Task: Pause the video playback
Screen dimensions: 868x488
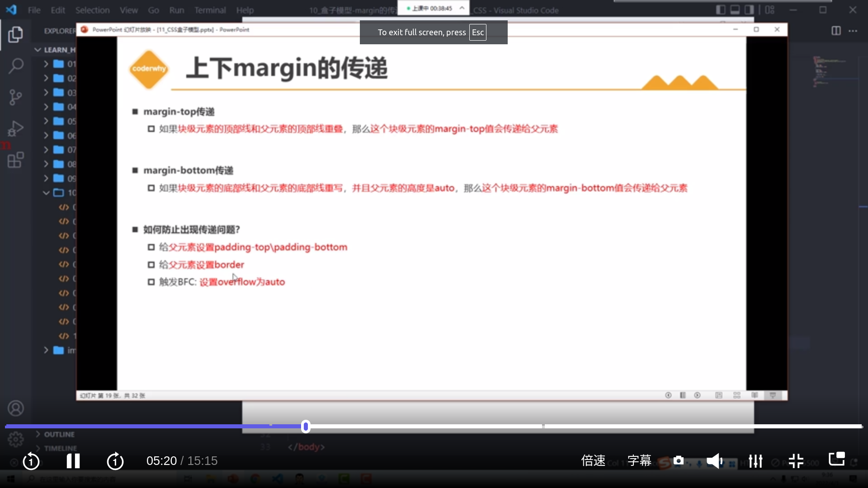Action: click(73, 461)
